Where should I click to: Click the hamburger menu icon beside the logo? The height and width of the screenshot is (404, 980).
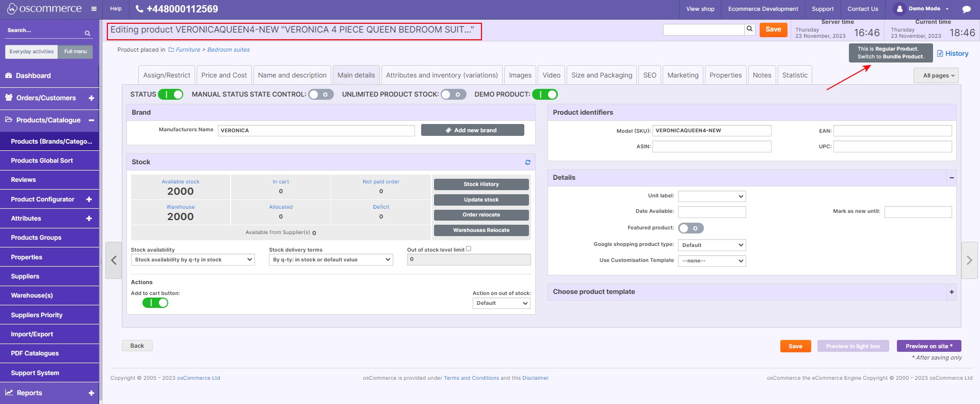(93, 9)
